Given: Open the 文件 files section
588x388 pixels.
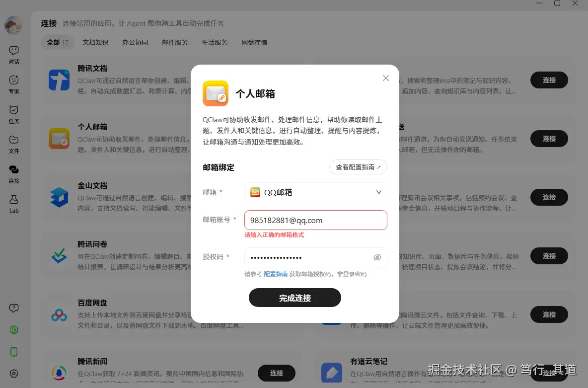Looking at the screenshot, I should (x=14, y=145).
